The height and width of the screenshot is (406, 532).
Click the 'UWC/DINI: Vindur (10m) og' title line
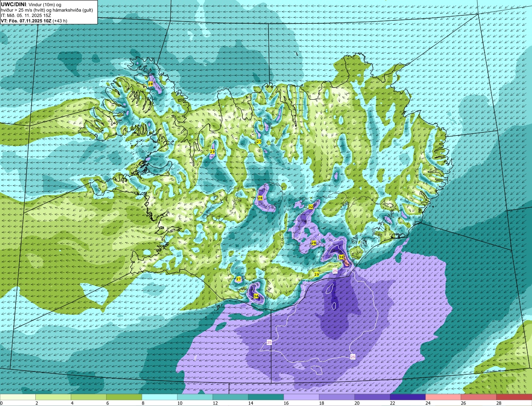[x=31, y=4]
